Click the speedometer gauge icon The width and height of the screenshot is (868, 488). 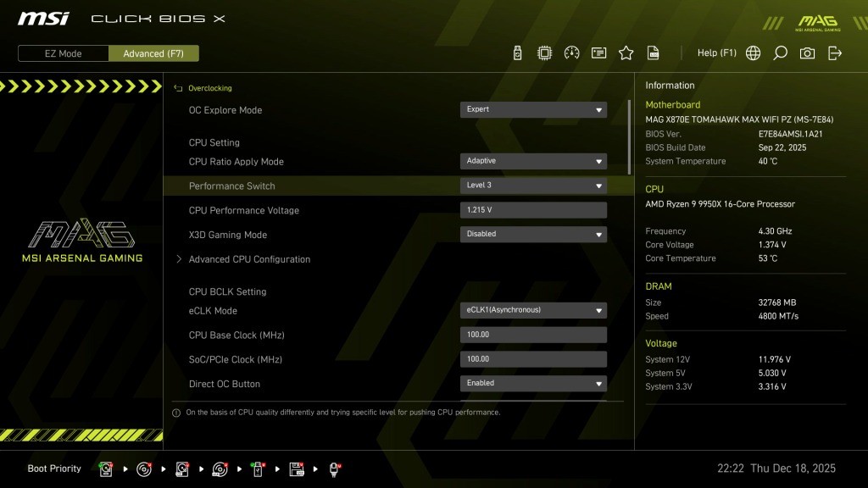click(571, 53)
